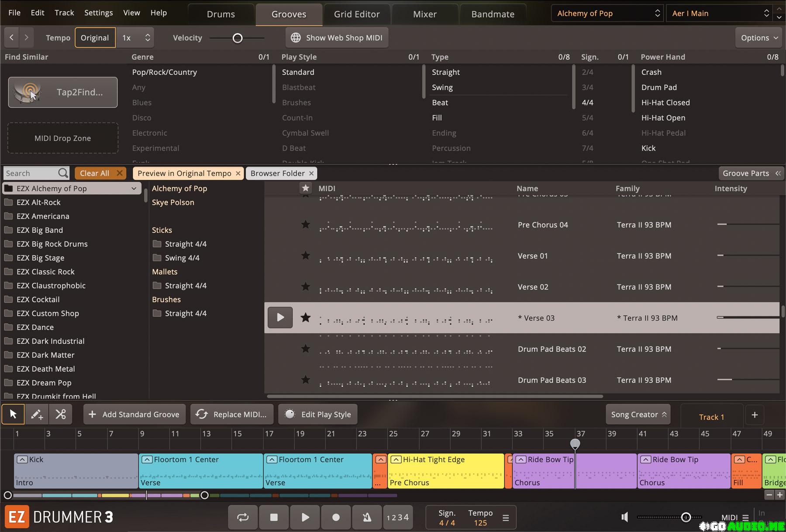Toggle the metronome icon

pyautogui.click(x=367, y=517)
